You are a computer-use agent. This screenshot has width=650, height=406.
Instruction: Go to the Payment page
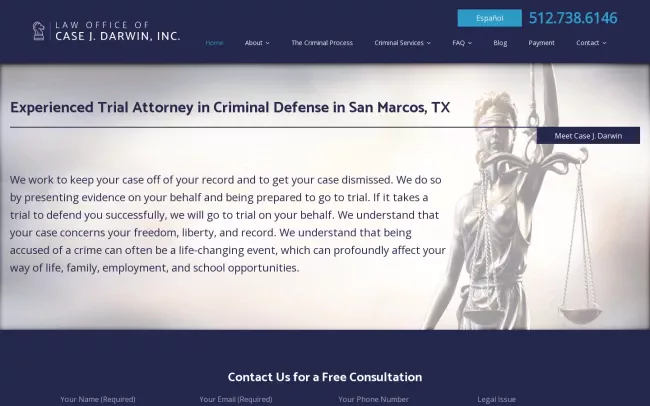[541, 43]
